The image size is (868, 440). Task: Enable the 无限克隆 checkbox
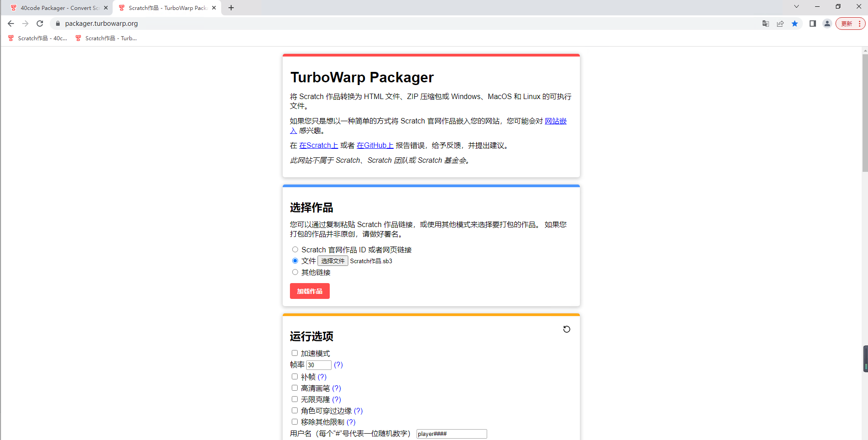coord(294,399)
